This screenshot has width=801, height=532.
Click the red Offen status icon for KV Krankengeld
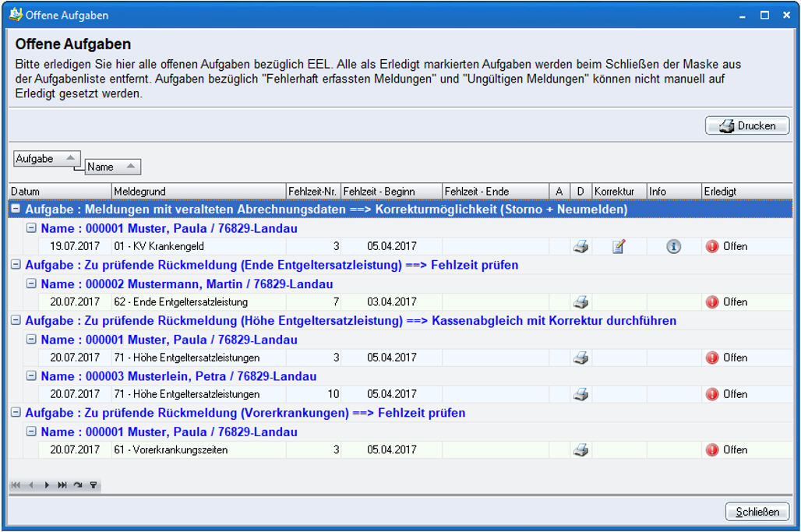click(x=711, y=247)
